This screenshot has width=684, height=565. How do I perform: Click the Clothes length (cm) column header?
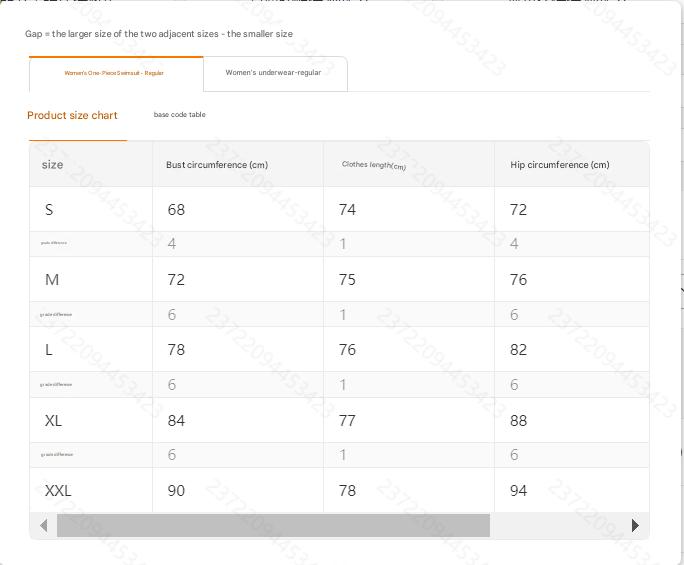pos(373,165)
